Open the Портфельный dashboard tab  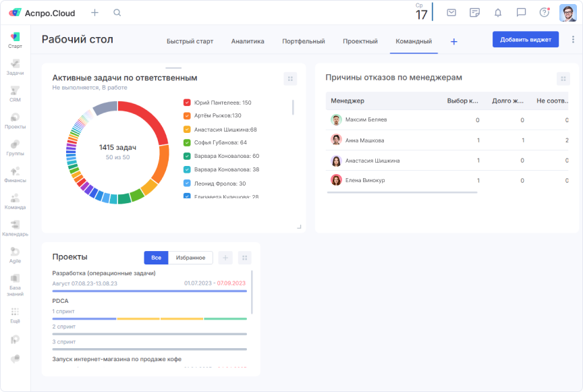302,40
